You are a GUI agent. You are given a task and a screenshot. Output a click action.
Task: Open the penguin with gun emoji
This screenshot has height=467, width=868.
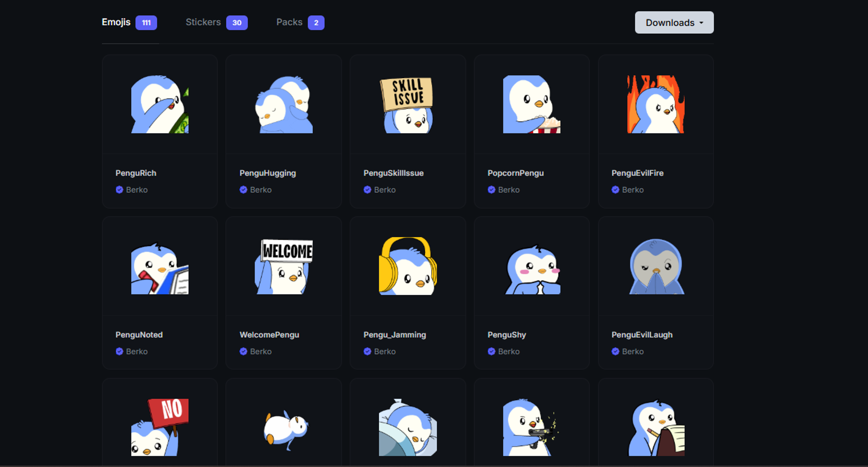tap(532, 427)
